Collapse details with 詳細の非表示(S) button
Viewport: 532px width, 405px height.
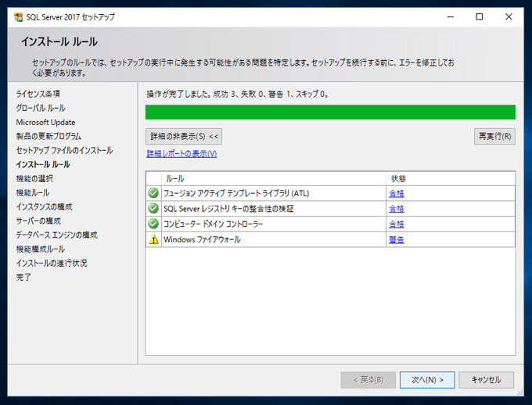(x=184, y=136)
